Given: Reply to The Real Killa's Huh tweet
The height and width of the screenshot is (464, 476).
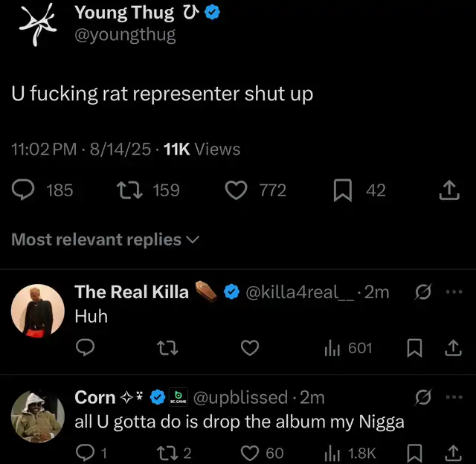Looking at the screenshot, I should tap(85, 347).
